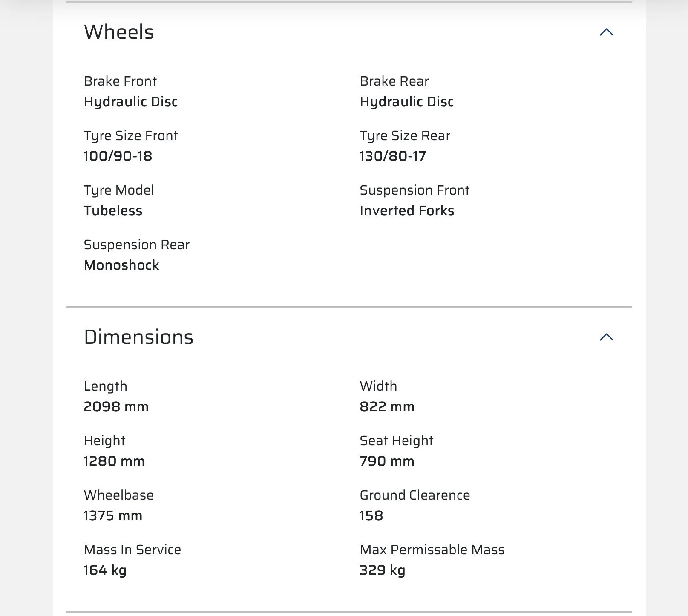
Task: Select the Tubeless tyre model value
Action: coord(113,210)
